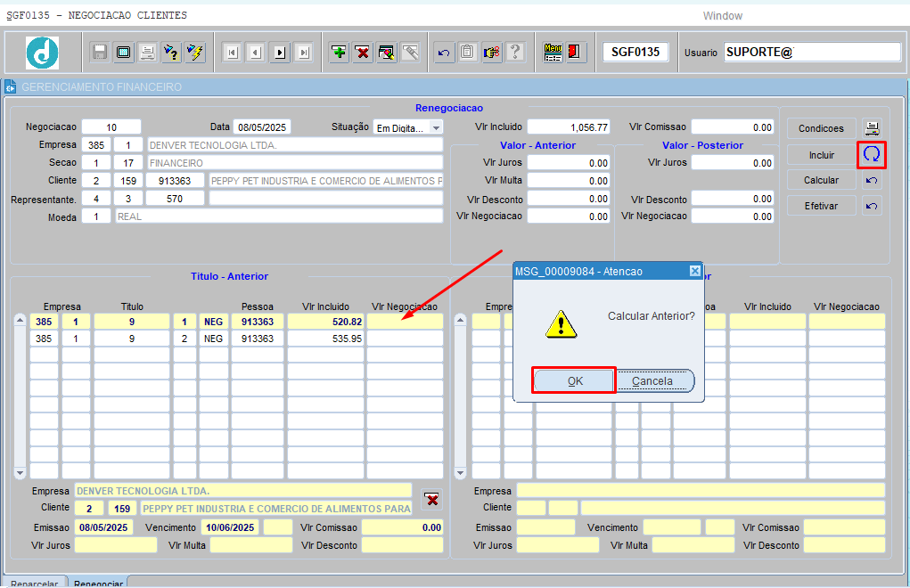Screen dimensions: 910x588
Task: Click right title list scroll up arrow
Action: pos(460,320)
